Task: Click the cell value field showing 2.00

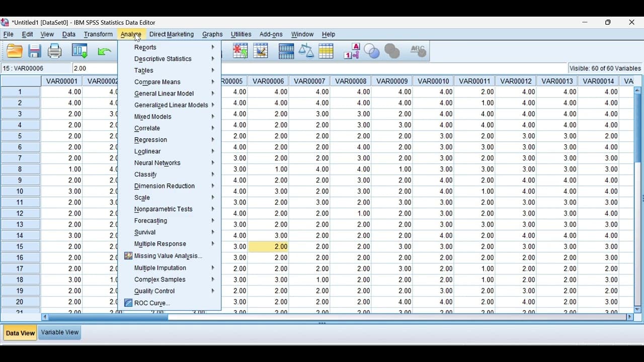Action: point(319,68)
